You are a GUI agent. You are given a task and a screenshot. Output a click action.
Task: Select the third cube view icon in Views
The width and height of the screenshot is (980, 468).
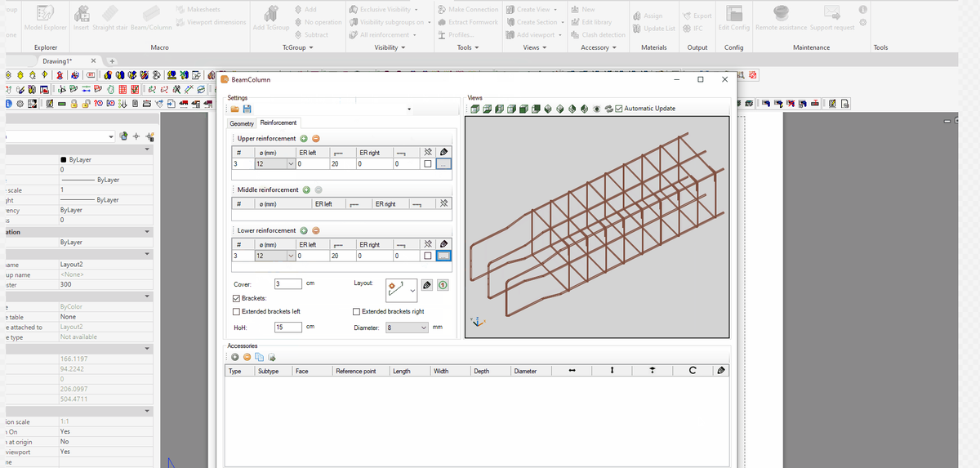pos(500,109)
